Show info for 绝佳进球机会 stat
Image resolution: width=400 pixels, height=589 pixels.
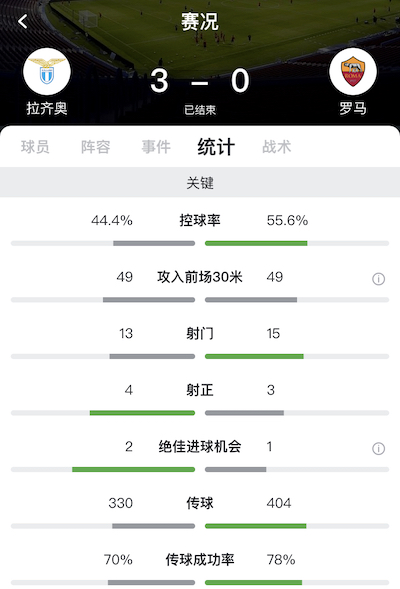point(378,448)
